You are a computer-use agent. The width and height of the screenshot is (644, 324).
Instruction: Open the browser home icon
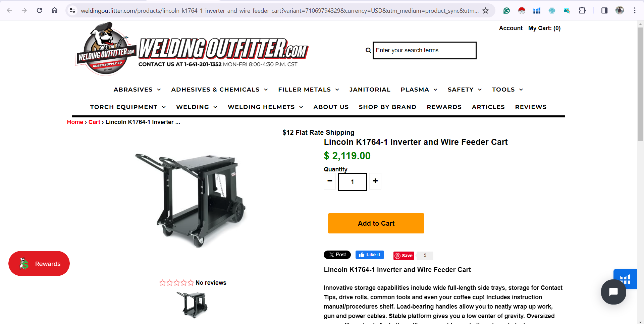pyautogui.click(x=54, y=10)
